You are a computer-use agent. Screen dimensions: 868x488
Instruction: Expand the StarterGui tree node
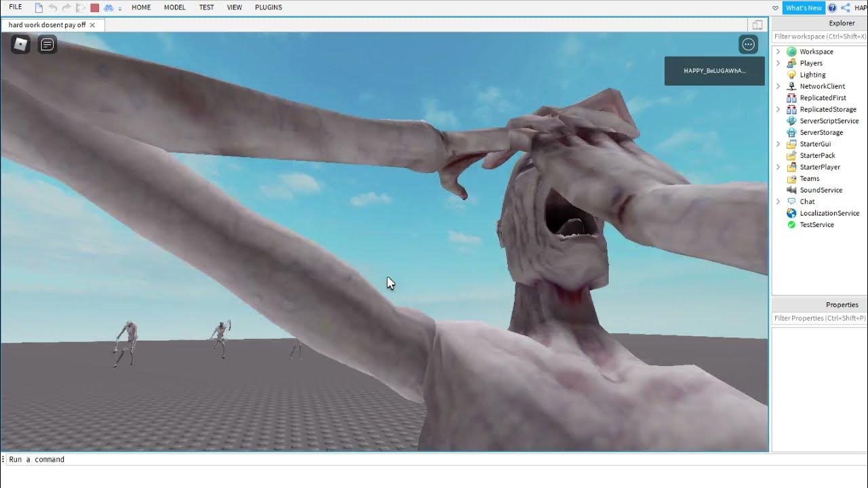point(778,144)
